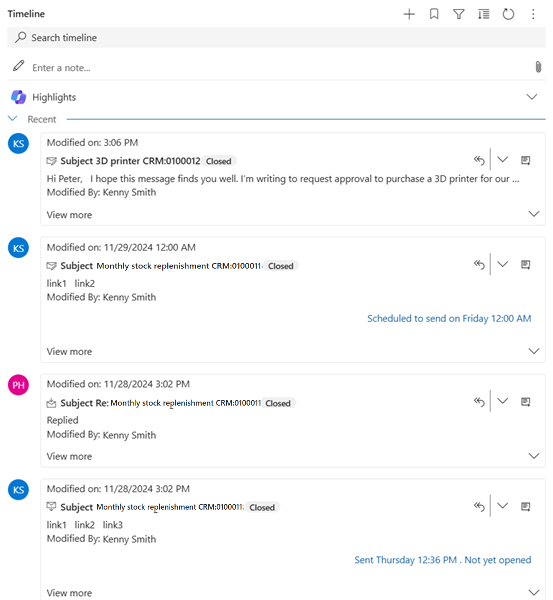Expand View more chevron on Not yet opened email

534,593
